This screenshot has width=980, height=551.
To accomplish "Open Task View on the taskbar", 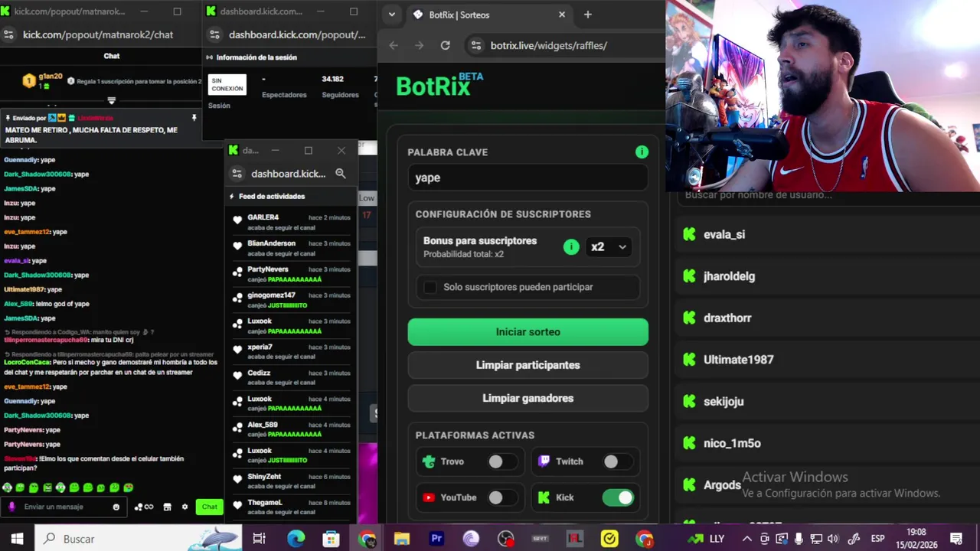I will 259,539.
